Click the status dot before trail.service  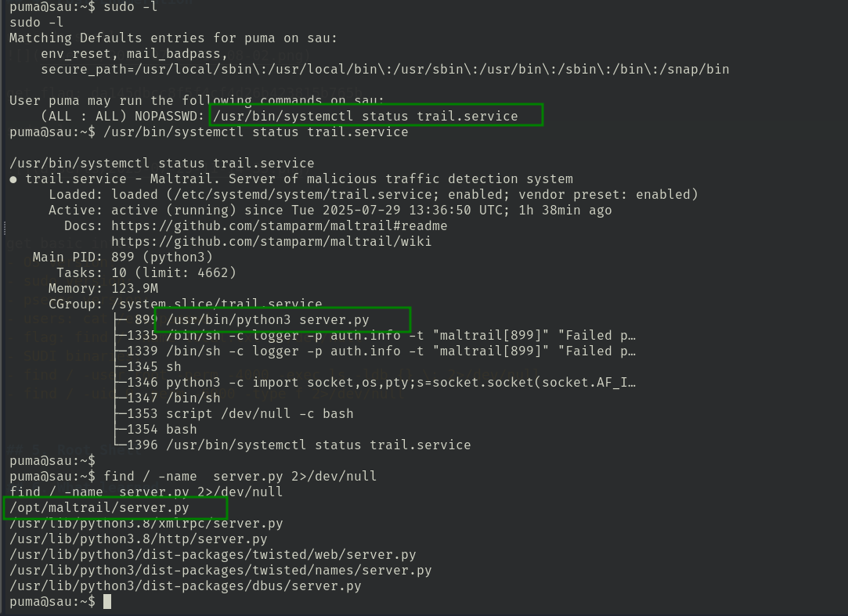(13, 179)
